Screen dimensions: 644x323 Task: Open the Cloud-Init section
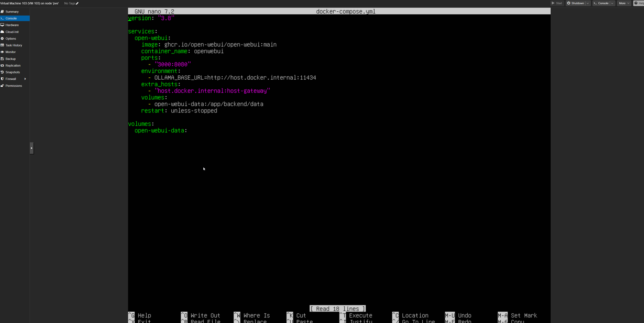click(15, 32)
